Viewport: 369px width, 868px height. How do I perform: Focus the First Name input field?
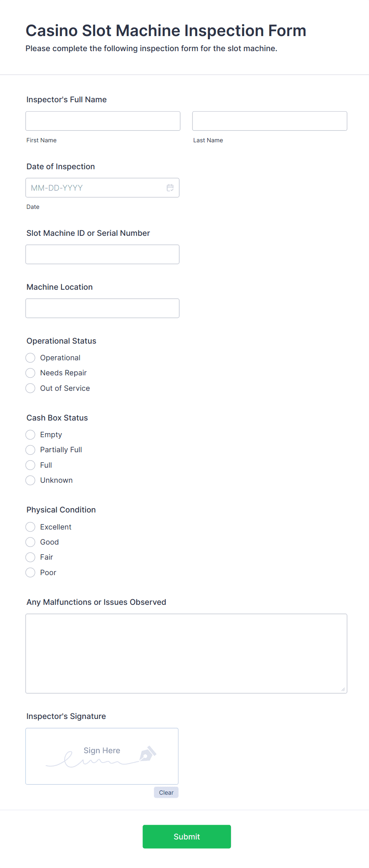103,121
